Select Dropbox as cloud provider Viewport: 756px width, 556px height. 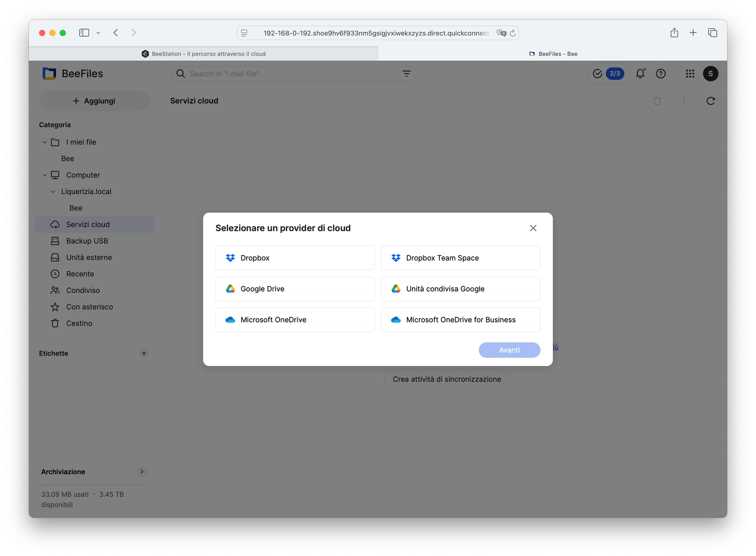[x=295, y=258]
